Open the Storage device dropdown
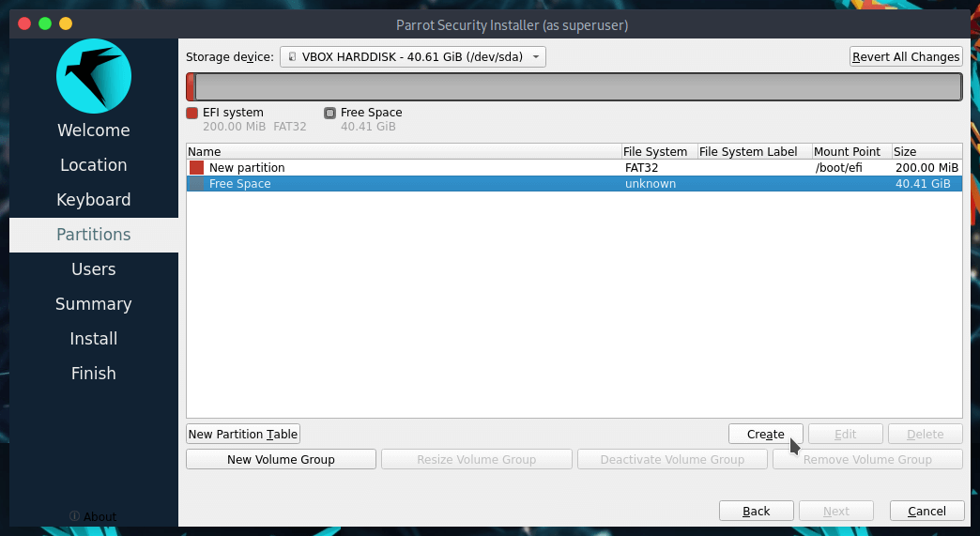This screenshot has width=980, height=536. click(x=412, y=56)
